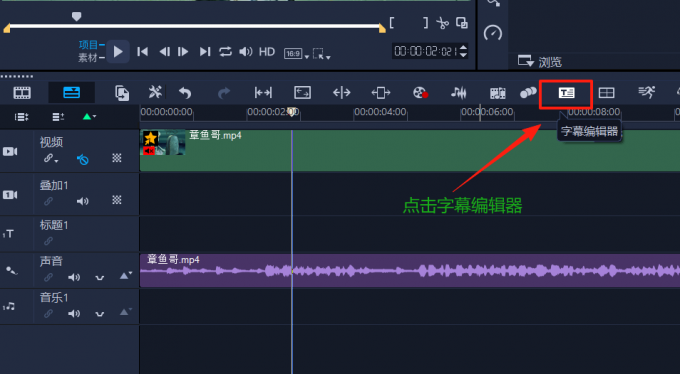Open the multi-camera editor grid icon
This screenshot has width=680, height=374.
(x=606, y=92)
